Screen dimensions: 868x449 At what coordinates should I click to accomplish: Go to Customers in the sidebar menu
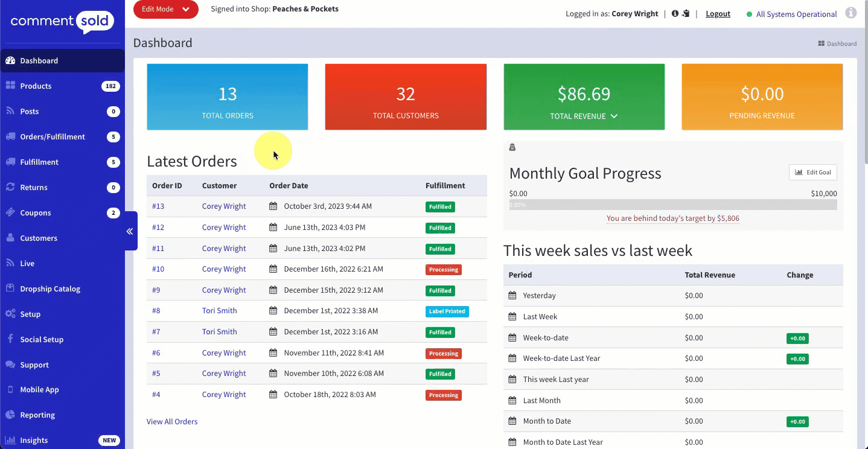(39, 238)
